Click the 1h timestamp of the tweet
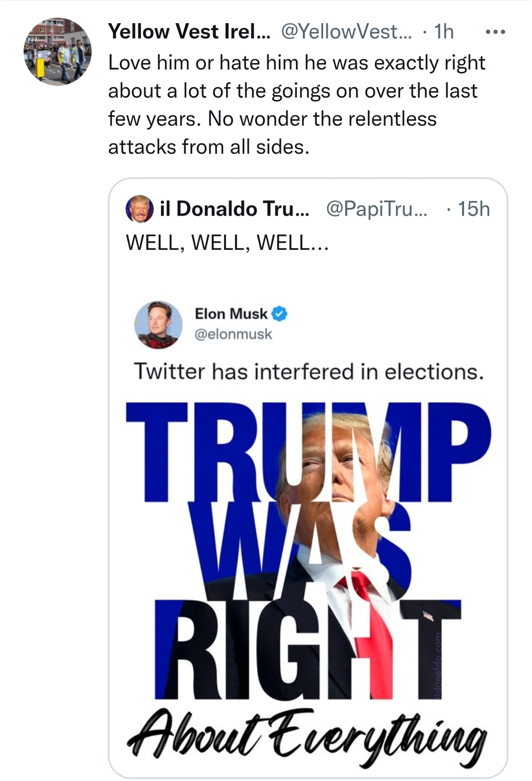532x781 pixels. pyautogui.click(x=444, y=32)
